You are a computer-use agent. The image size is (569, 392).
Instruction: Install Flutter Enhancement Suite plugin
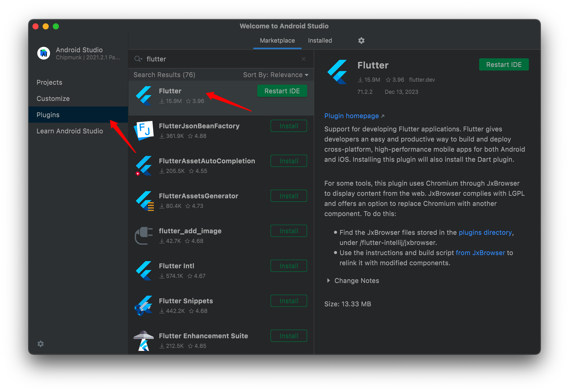[x=289, y=336]
